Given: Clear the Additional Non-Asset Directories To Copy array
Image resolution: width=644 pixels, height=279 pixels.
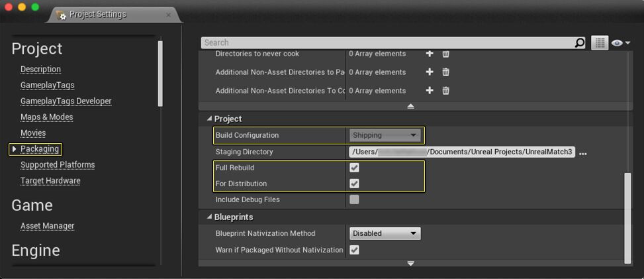Looking at the screenshot, I should pyautogui.click(x=445, y=91).
